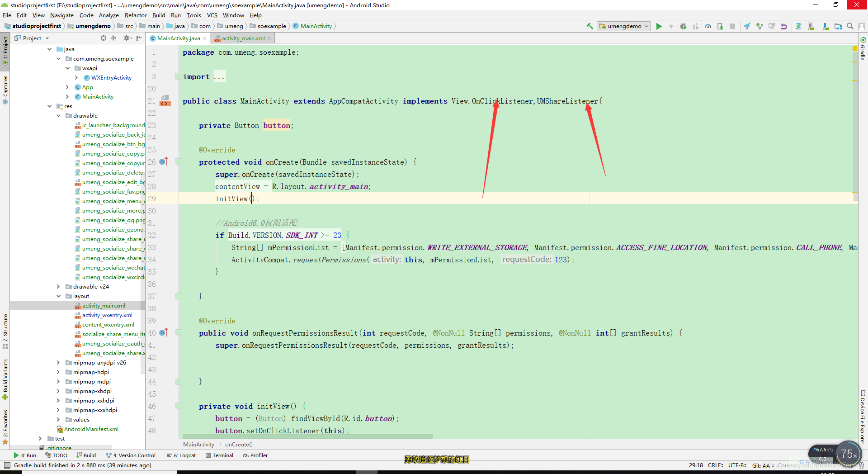The height and width of the screenshot is (474, 868).
Task: Click the Debug app bug icon
Action: point(683,26)
